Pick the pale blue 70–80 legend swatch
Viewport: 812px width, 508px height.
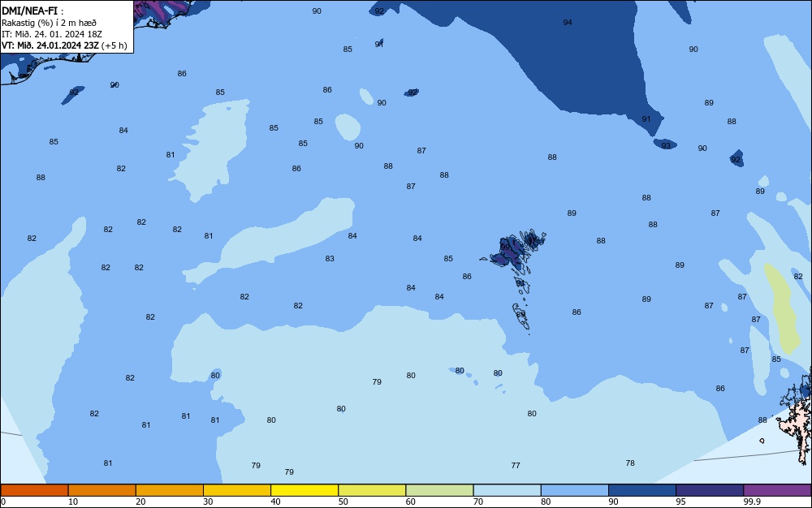[507, 490]
